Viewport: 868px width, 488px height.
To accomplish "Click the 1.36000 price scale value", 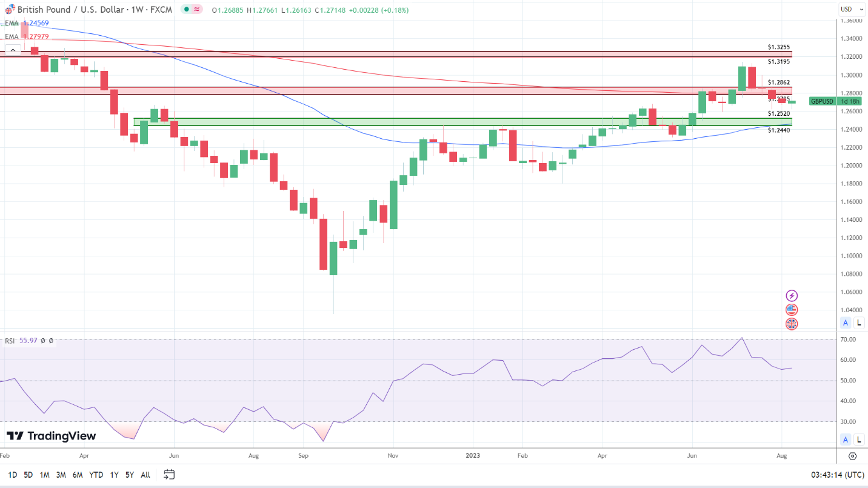I will (x=852, y=21).
